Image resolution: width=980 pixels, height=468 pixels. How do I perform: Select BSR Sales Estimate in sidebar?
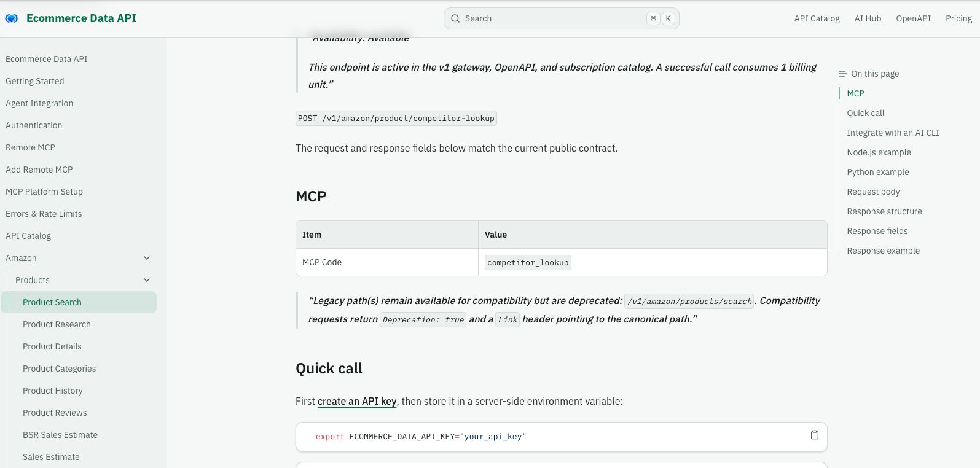pos(60,435)
